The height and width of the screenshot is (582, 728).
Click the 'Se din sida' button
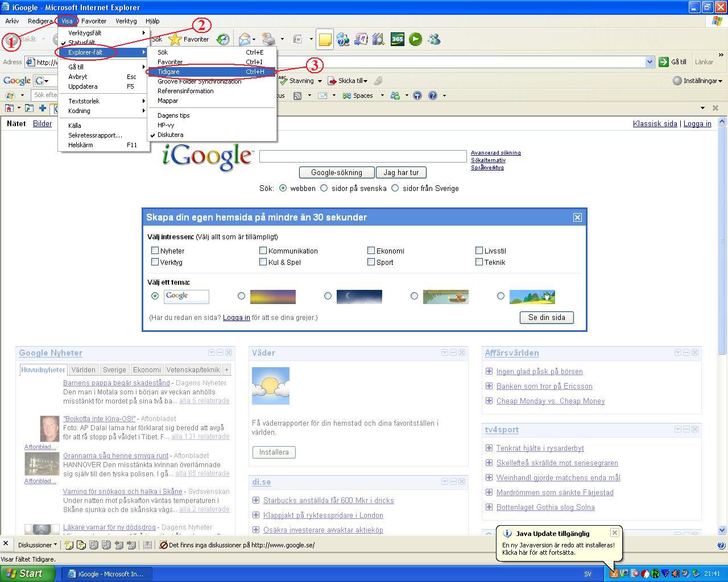click(x=547, y=317)
